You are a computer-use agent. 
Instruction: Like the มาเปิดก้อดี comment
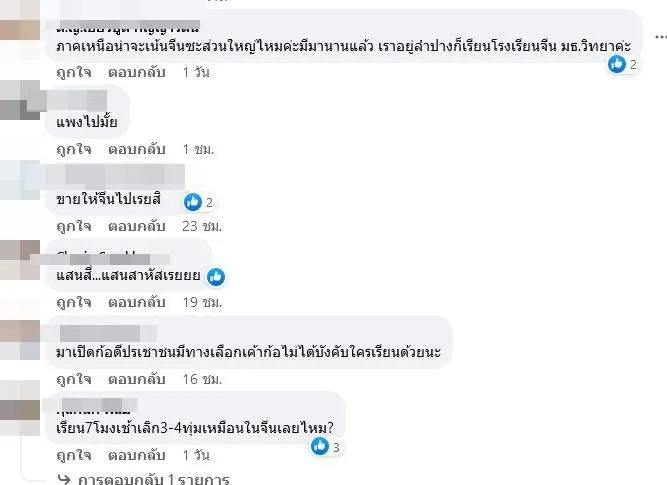[73, 379]
